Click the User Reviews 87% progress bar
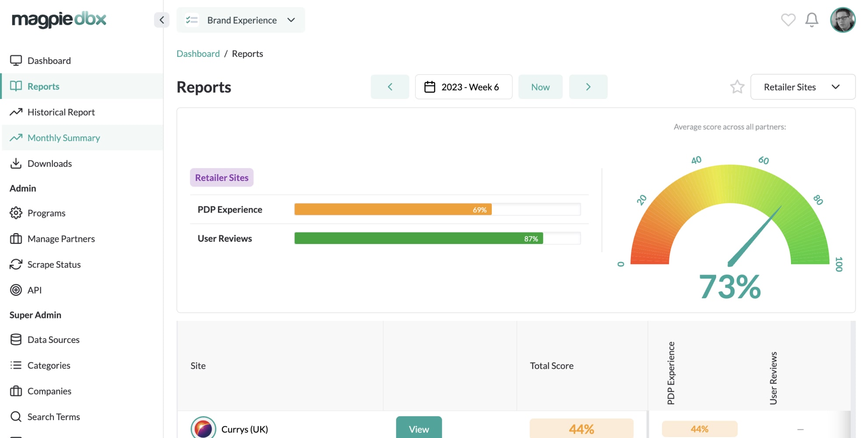The width and height of the screenshot is (868, 438). [x=437, y=238]
